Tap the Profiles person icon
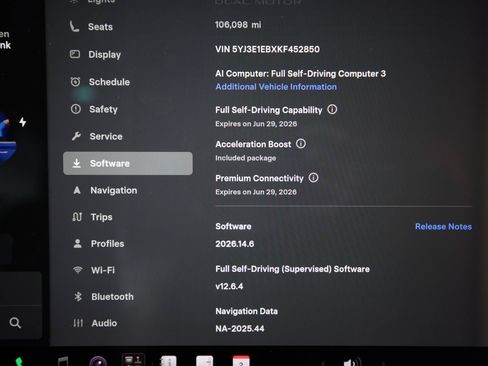This screenshot has height=366, width=488. pos(77,244)
